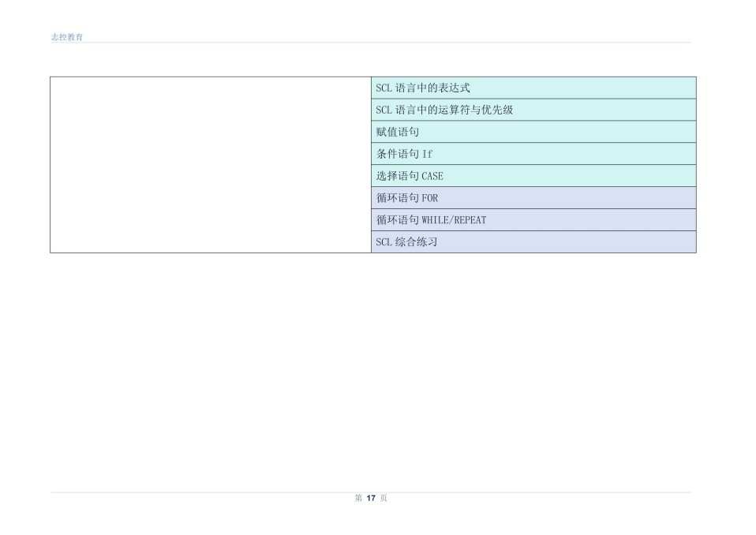This screenshot has width=756, height=535.
Task: Select the '循环语句 FOR' row
Action: point(533,198)
